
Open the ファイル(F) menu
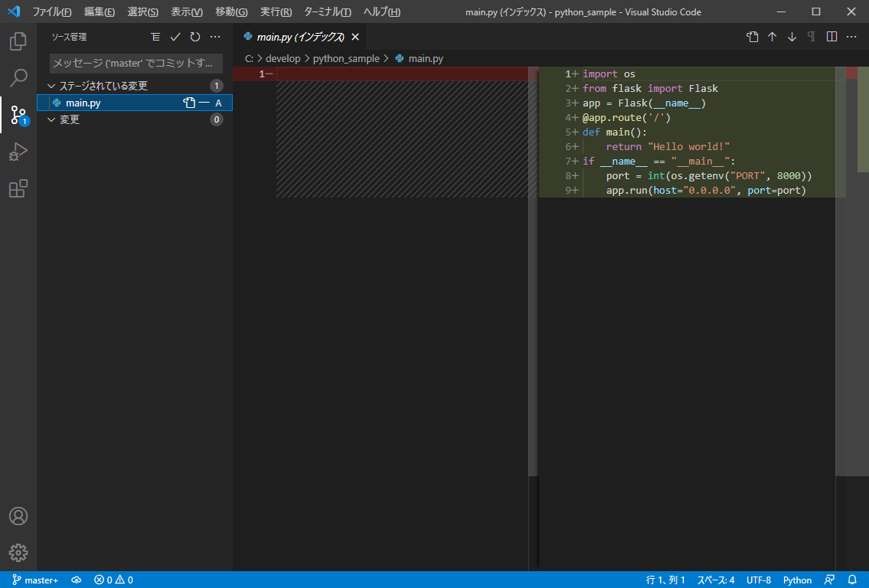click(52, 12)
